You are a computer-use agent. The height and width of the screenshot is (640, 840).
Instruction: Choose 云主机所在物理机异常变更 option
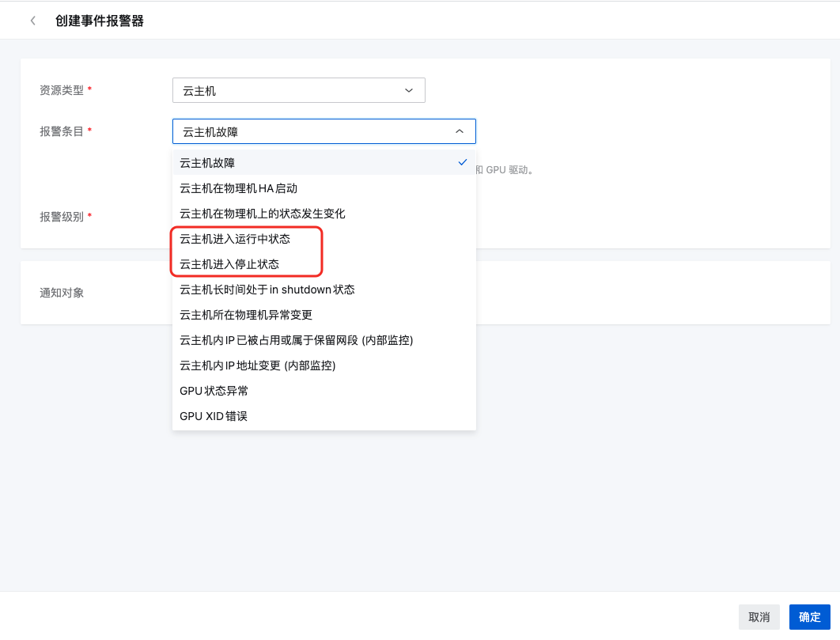(324, 315)
